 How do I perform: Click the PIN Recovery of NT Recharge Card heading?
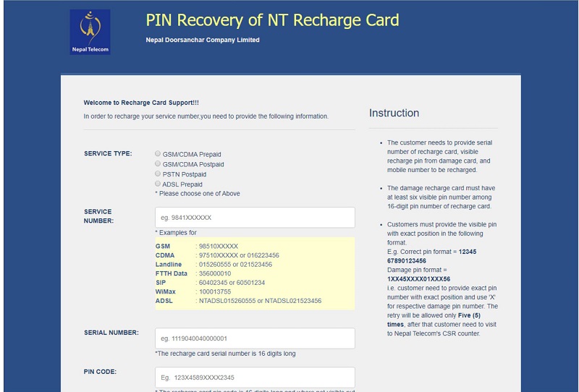[273, 20]
